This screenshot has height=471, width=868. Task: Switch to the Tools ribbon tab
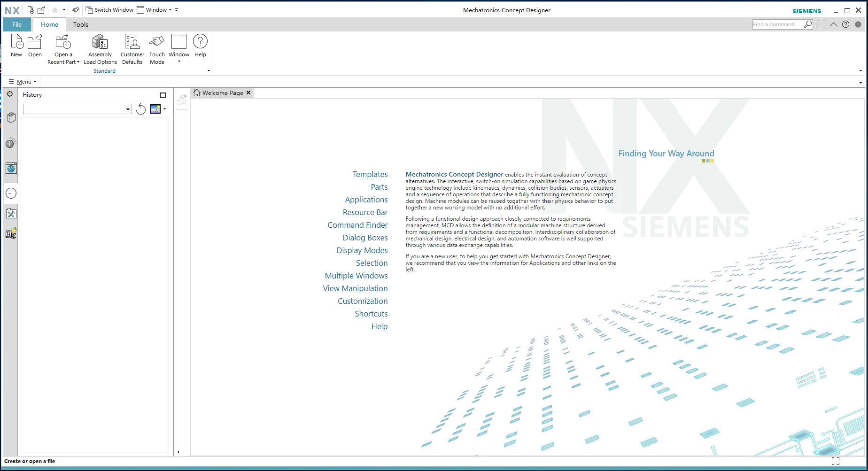80,24
